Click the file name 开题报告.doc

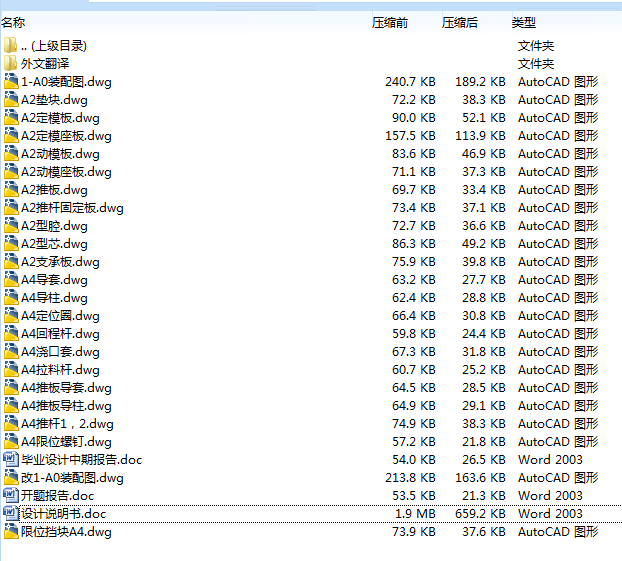click(58, 496)
